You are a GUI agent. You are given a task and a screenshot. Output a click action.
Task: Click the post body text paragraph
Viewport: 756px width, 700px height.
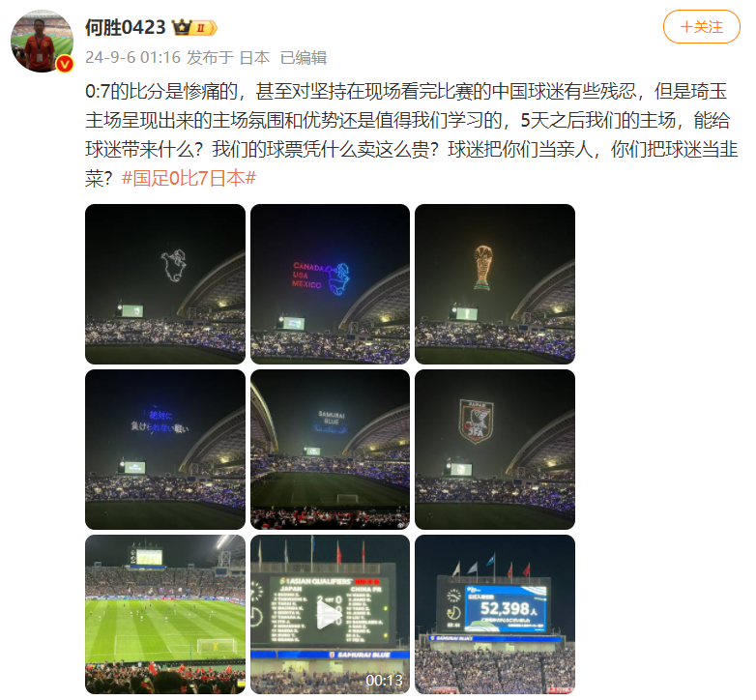pos(411,134)
